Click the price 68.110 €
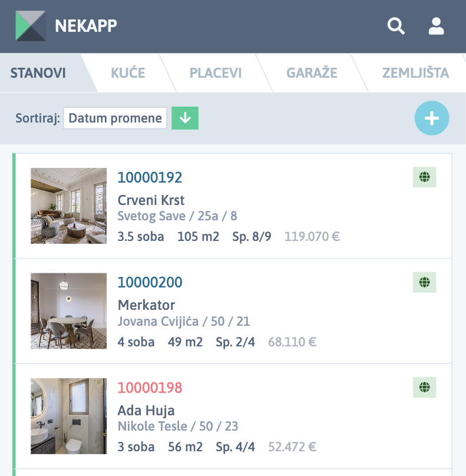 pyautogui.click(x=292, y=342)
